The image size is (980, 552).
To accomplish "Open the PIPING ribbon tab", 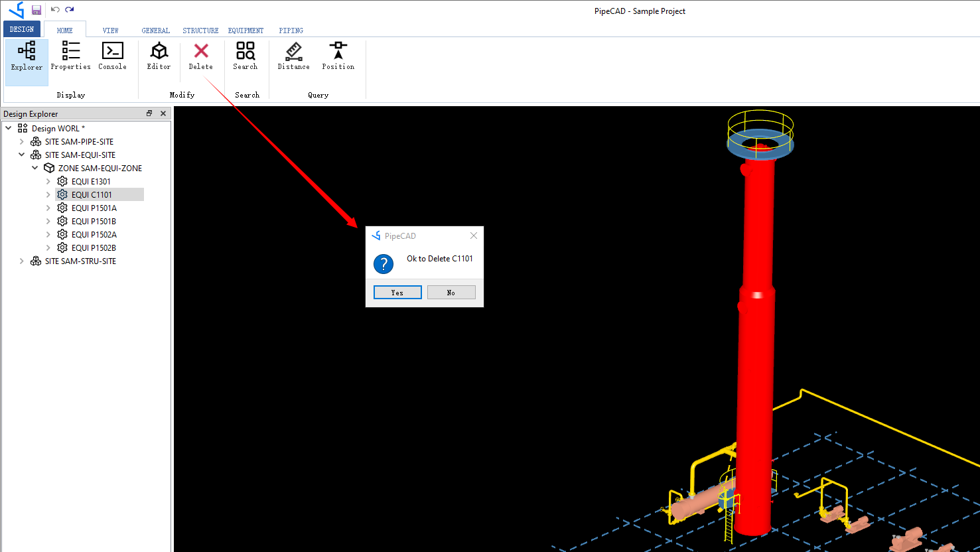I will tap(291, 30).
